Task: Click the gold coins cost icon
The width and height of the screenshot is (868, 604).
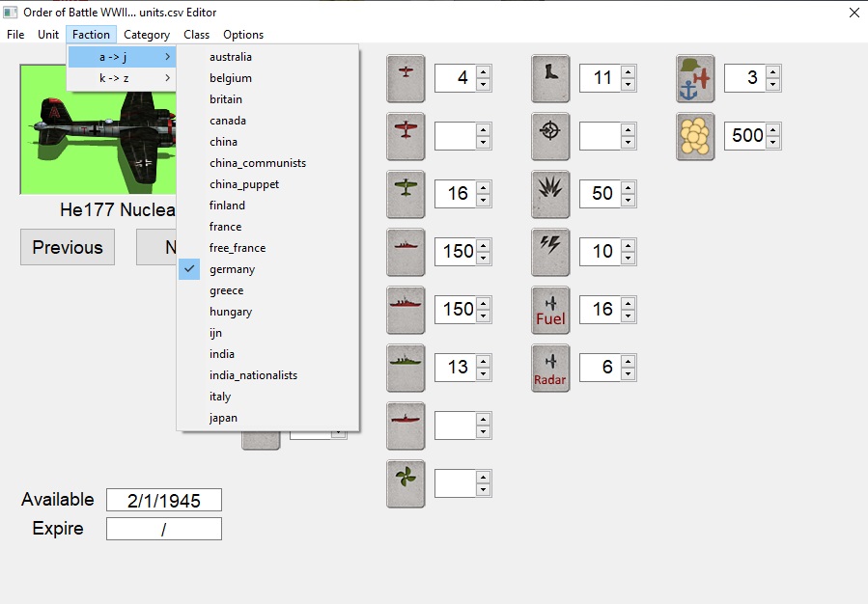Action: [695, 136]
